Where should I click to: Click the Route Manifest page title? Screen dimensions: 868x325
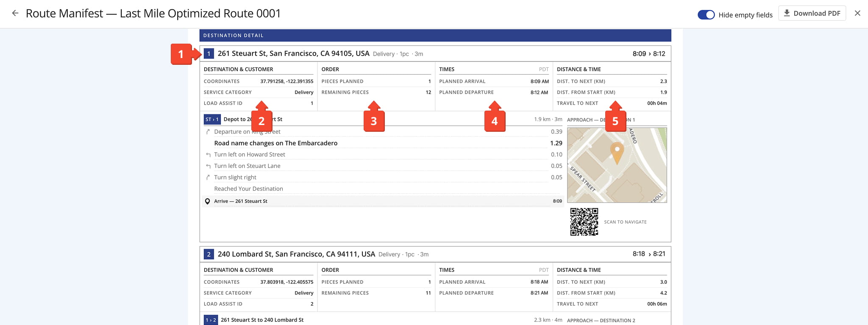153,14
